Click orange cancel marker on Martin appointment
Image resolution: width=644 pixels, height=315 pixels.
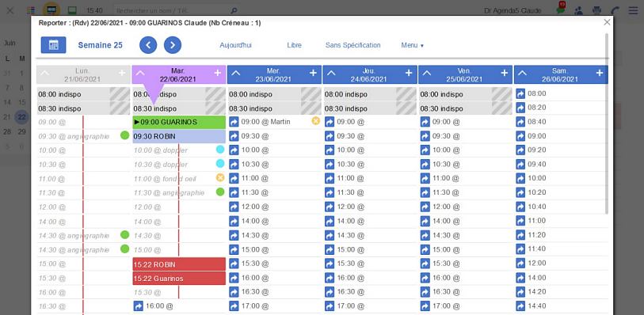315,120
